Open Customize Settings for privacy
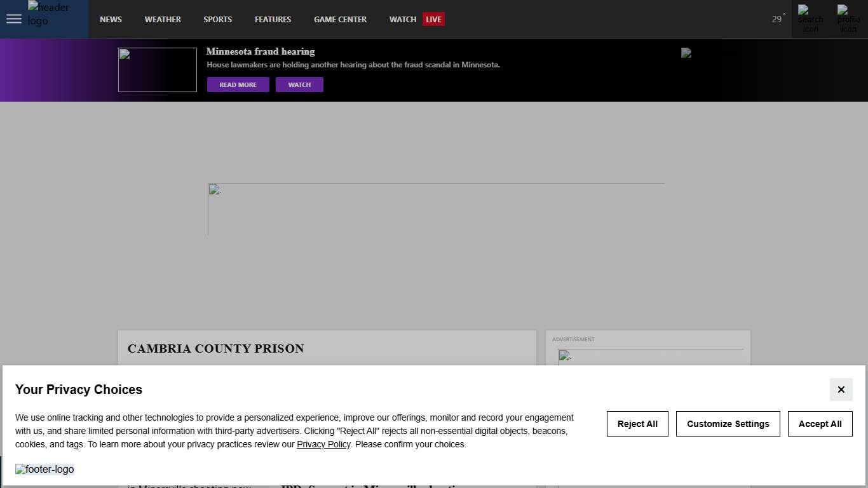Screen dimensions: 868x488 (728, 424)
